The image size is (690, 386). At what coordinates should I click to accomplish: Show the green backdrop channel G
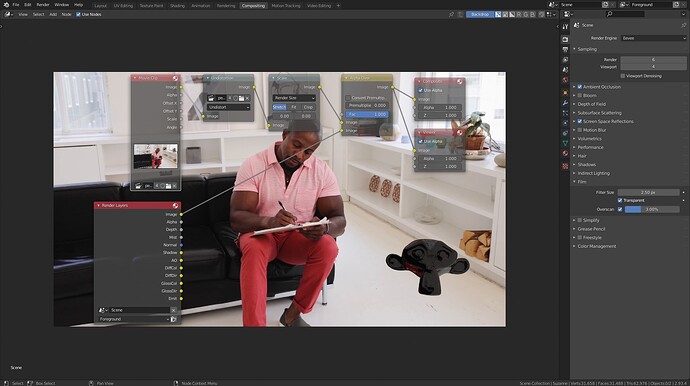click(526, 15)
